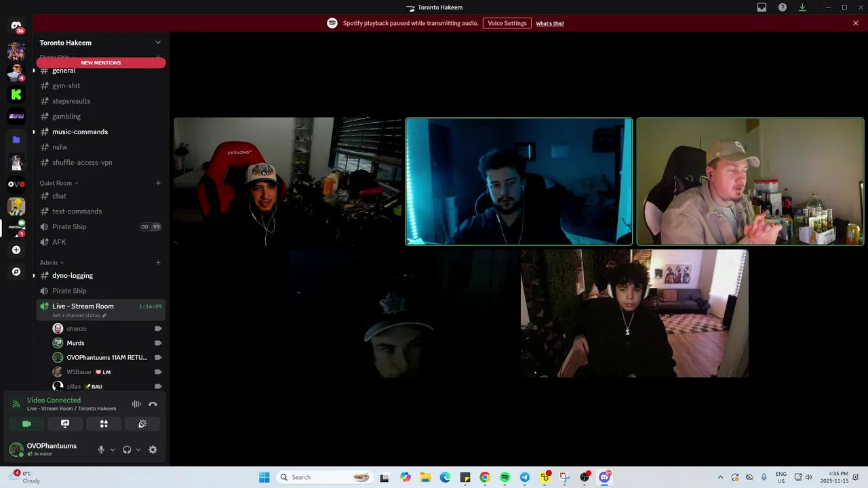Viewport: 868px width, 488px height.
Task: Open the server folder icon in sidebar
Action: (x=16, y=140)
